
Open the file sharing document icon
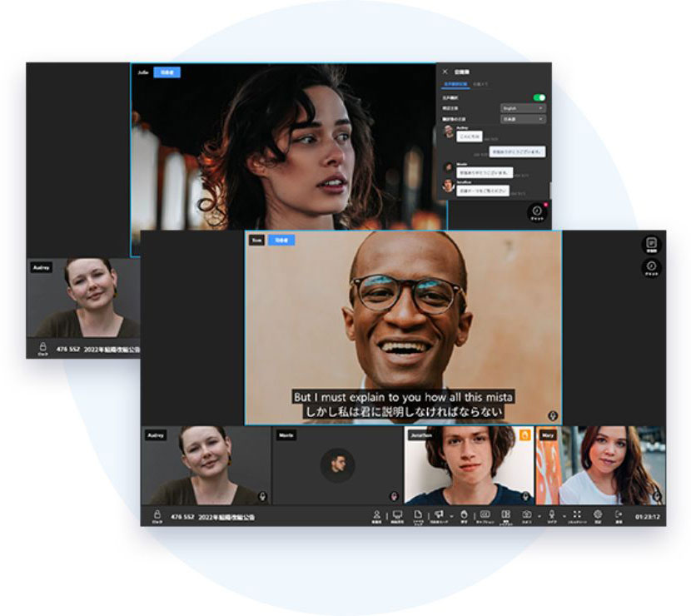click(418, 516)
